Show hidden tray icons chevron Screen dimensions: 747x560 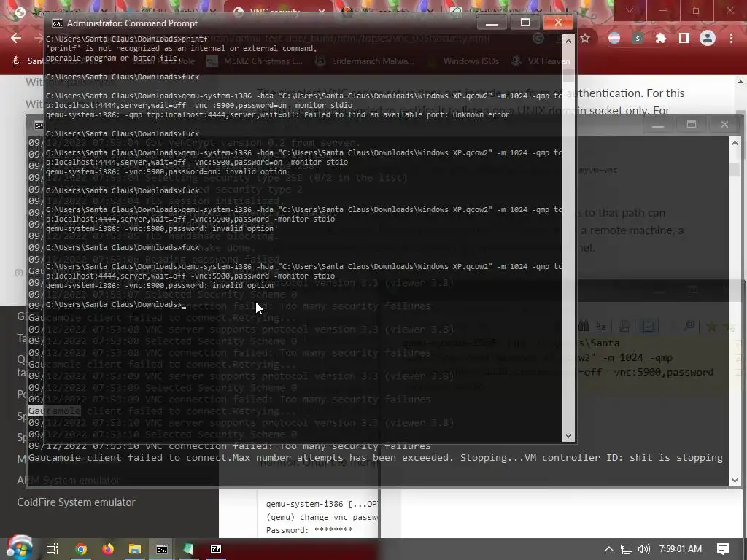609,549
